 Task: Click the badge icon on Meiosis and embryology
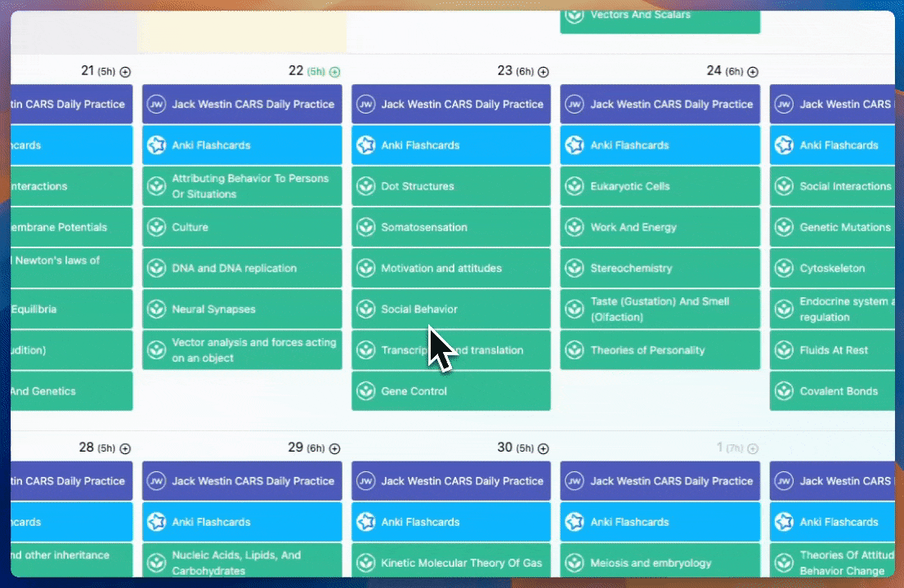tap(575, 563)
